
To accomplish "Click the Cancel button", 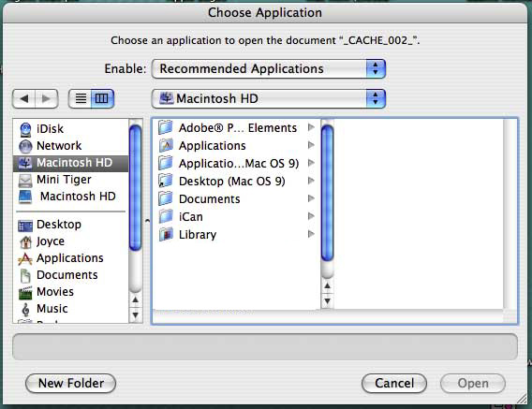I will pyautogui.click(x=394, y=383).
